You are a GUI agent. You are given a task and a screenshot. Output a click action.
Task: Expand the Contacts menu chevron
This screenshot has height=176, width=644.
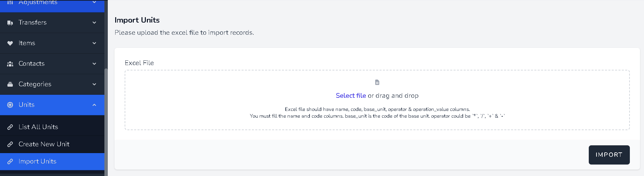tap(94, 64)
